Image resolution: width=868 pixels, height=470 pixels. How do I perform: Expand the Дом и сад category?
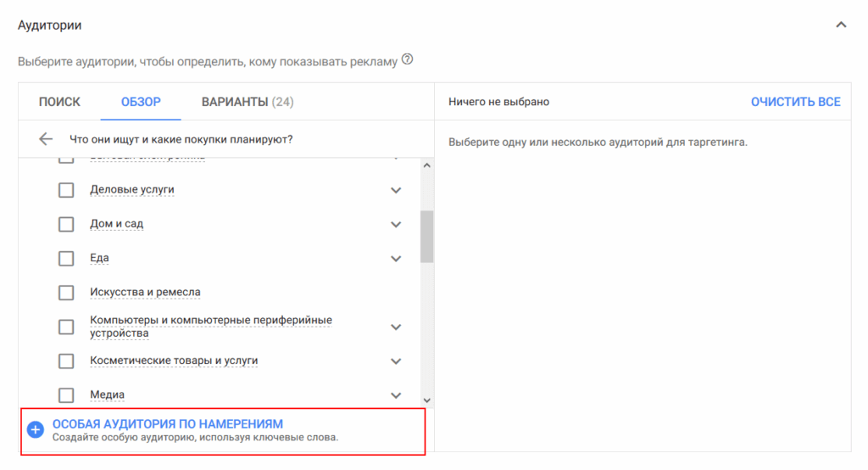[395, 225]
